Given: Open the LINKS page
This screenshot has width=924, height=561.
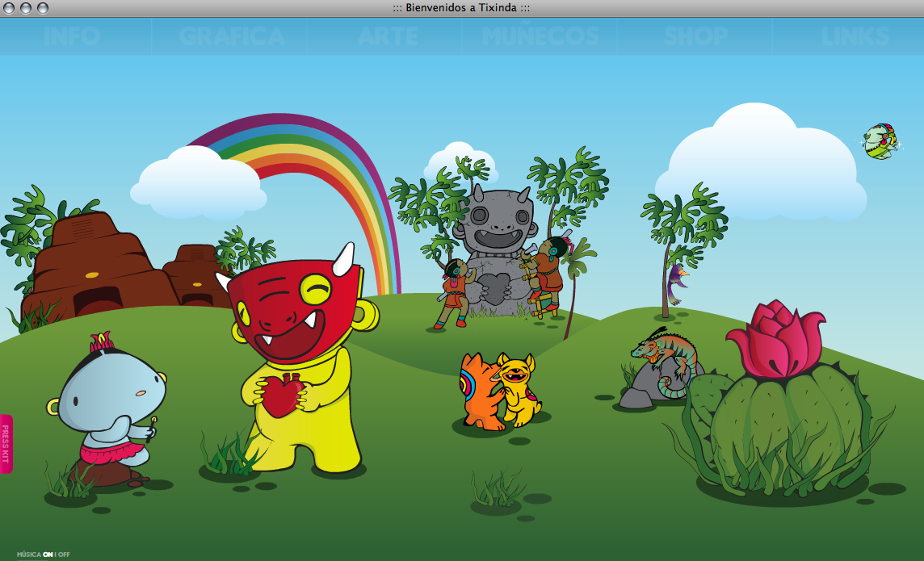Looking at the screenshot, I should pos(855,36).
